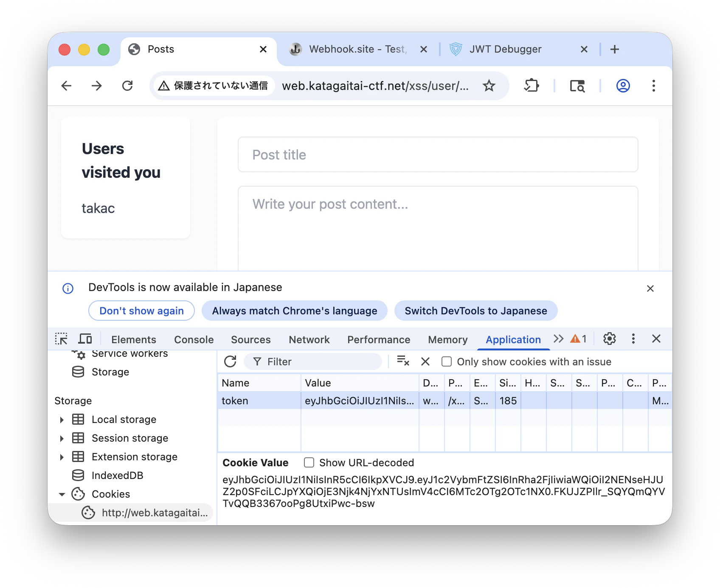Expand the Local storage tree node
The image size is (720, 588).
(62, 420)
